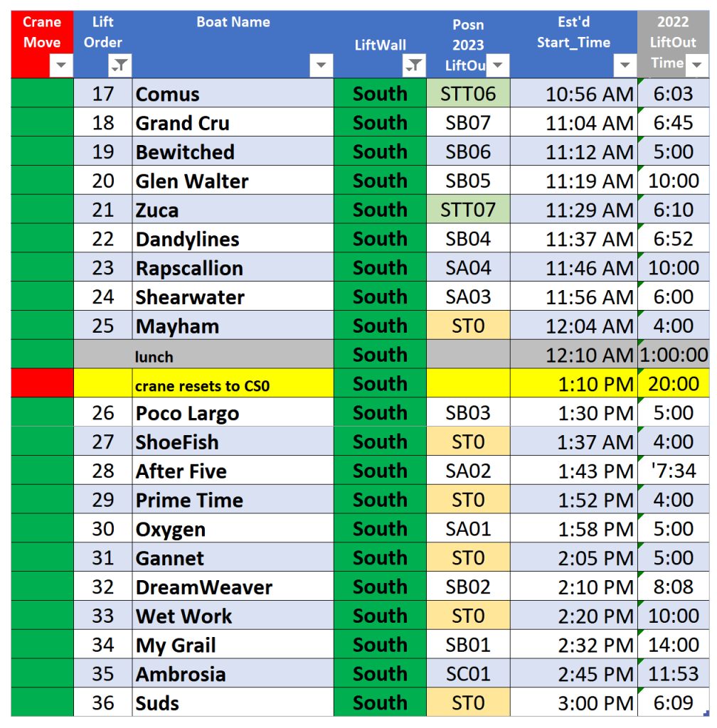This screenshot has height=728, width=717.
Task: Select start time 12:10 AM cell
Action: (x=574, y=355)
